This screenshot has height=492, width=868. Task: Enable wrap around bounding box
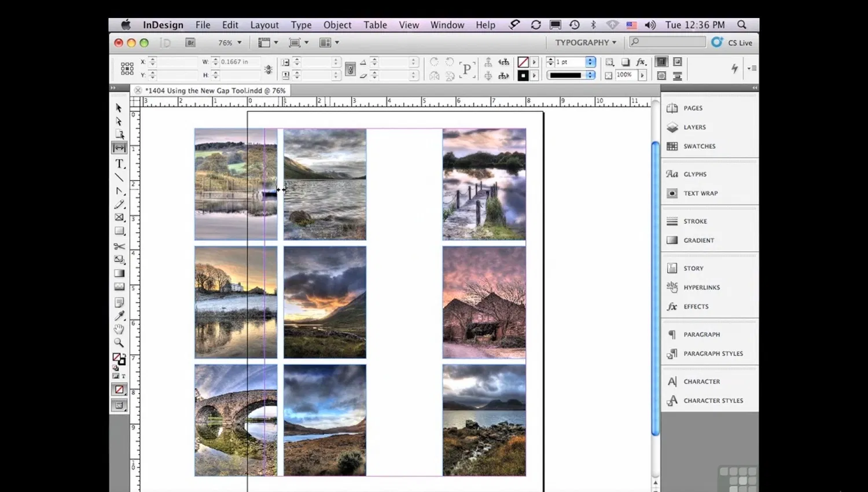click(x=677, y=62)
